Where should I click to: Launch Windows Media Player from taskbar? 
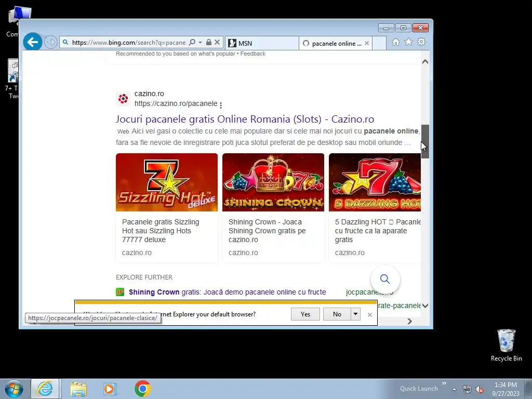coord(110,389)
